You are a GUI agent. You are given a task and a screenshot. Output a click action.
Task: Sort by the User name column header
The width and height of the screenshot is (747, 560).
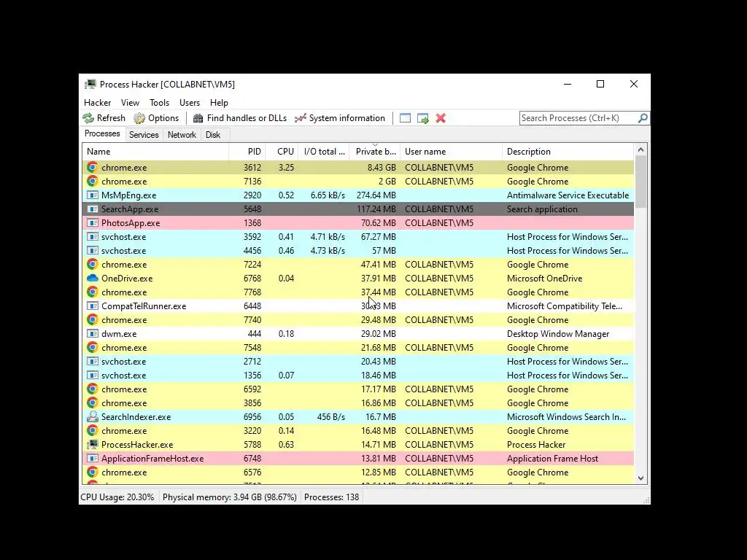pyautogui.click(x=451, y=152)
